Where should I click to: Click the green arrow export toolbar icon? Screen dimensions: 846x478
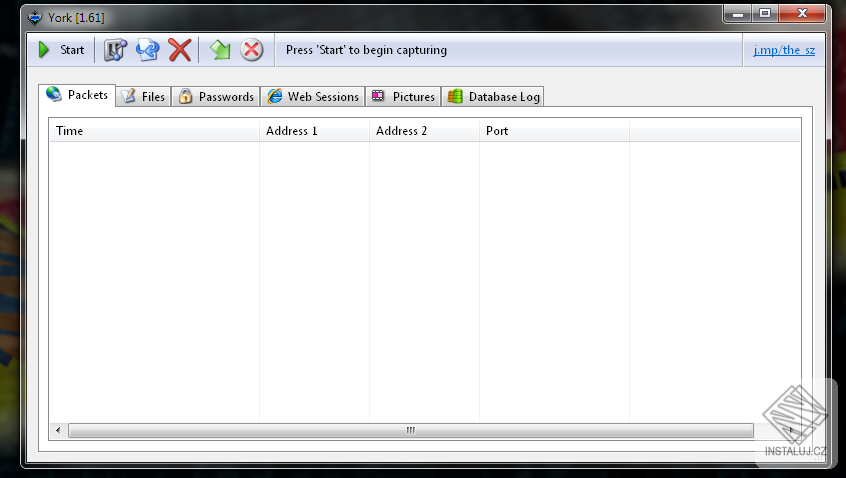(220, 50)
